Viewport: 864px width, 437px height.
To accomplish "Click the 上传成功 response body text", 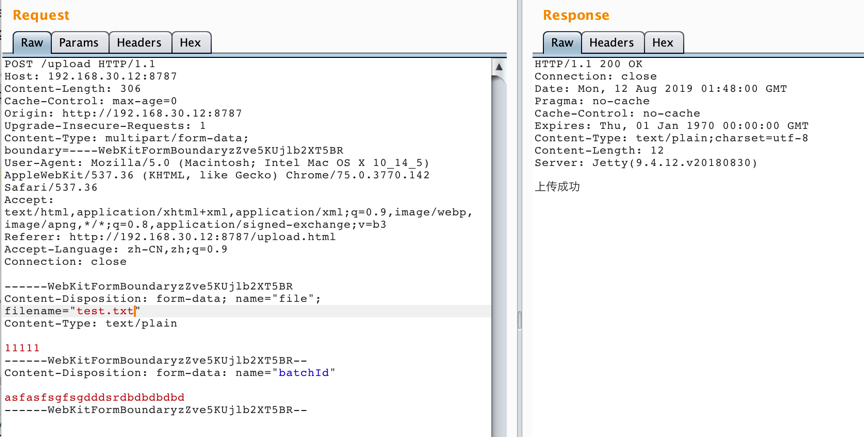I will point(557,187).
